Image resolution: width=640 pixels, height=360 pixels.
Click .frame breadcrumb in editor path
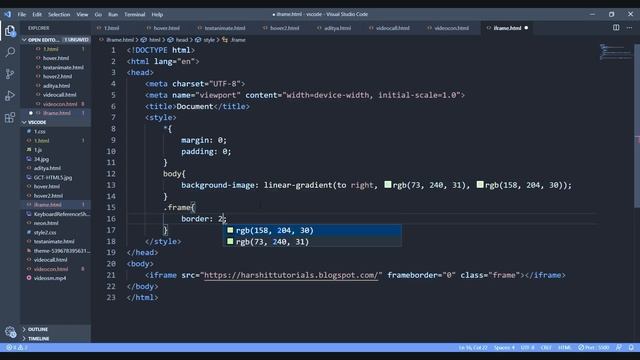[238, 40]
